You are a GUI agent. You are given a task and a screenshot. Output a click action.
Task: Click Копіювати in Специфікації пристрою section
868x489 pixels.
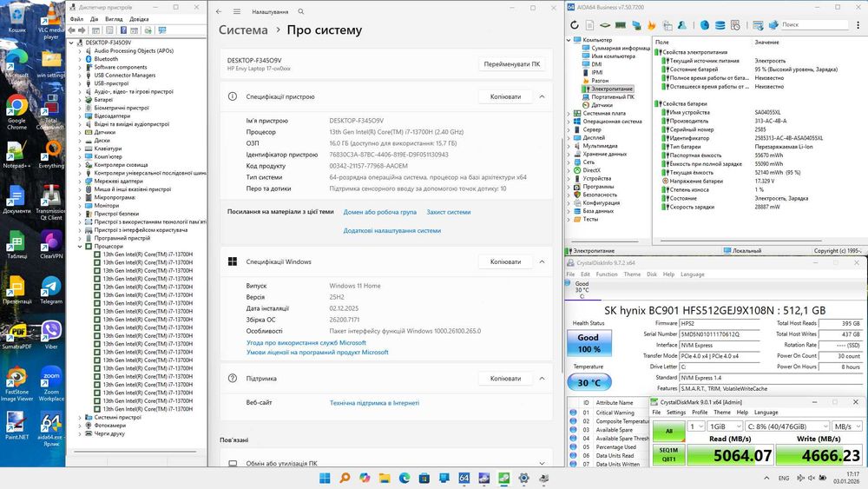[x=505, y=96]
